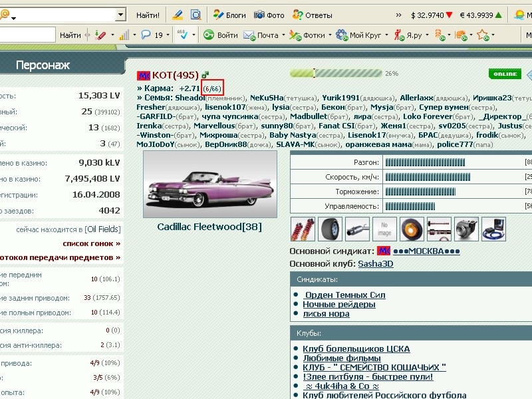
Task: Click the Скорость, км/ч stat bar
Action: (428, 177)
